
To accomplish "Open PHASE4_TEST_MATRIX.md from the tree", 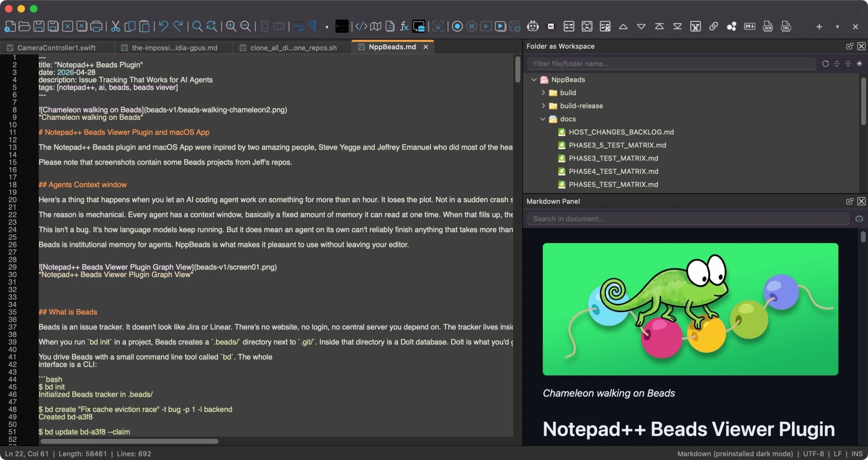I will [613, 171].
